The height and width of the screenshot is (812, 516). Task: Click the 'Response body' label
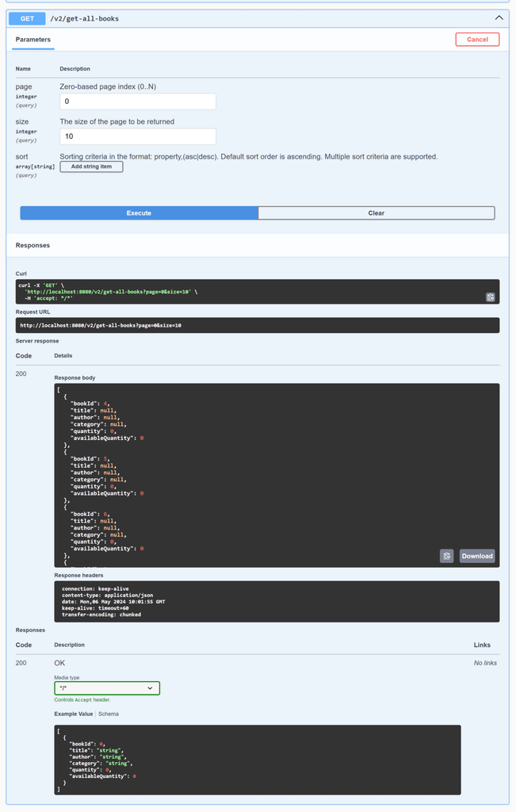pos(75,377)
